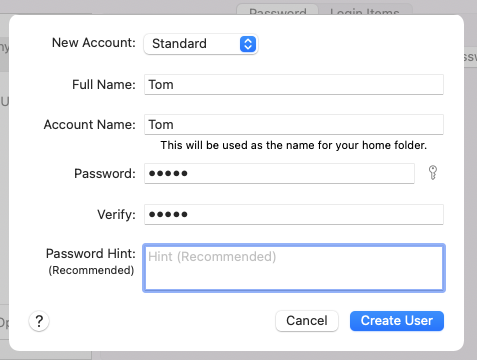Click the help question mark button
477x360 pixels.
click(x=39, y=321)
